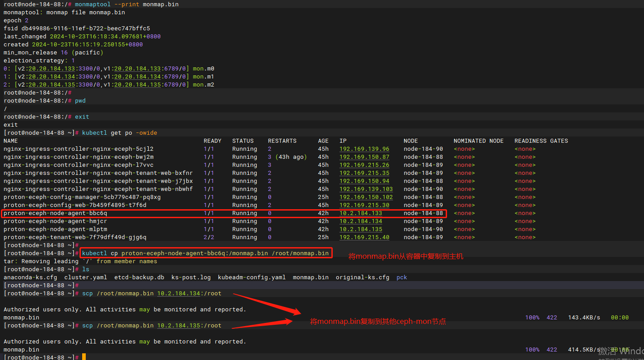The height and width of the screenshot is (360, 644).
Task: Click pod proton-eceph-tenant-web-7f79dff49d-gjg6q
Action: click(x=75, y=237)
